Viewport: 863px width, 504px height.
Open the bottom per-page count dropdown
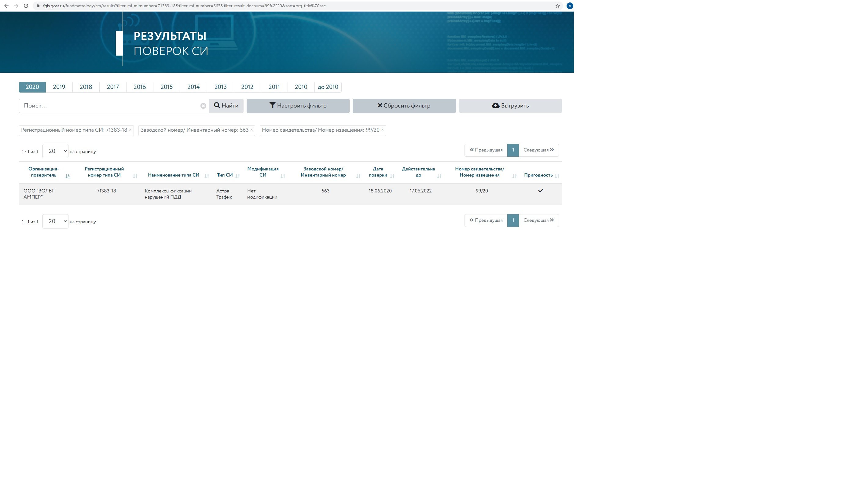pos(55,221)
